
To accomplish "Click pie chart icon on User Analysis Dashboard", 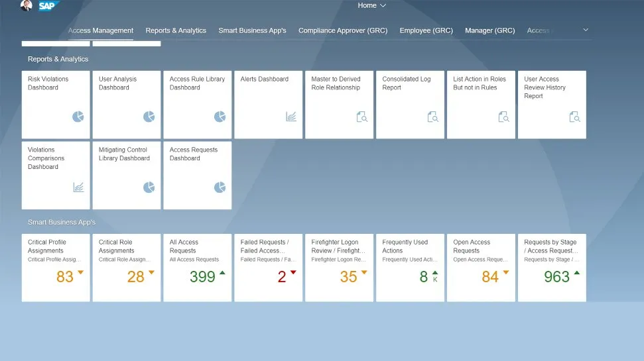I will (149, 117).
